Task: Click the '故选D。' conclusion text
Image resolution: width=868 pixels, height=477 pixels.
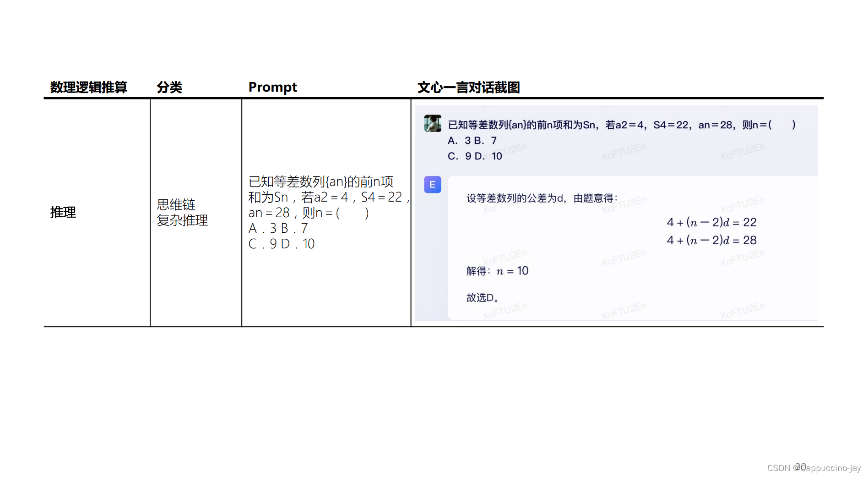Action: tap(483, 297)
